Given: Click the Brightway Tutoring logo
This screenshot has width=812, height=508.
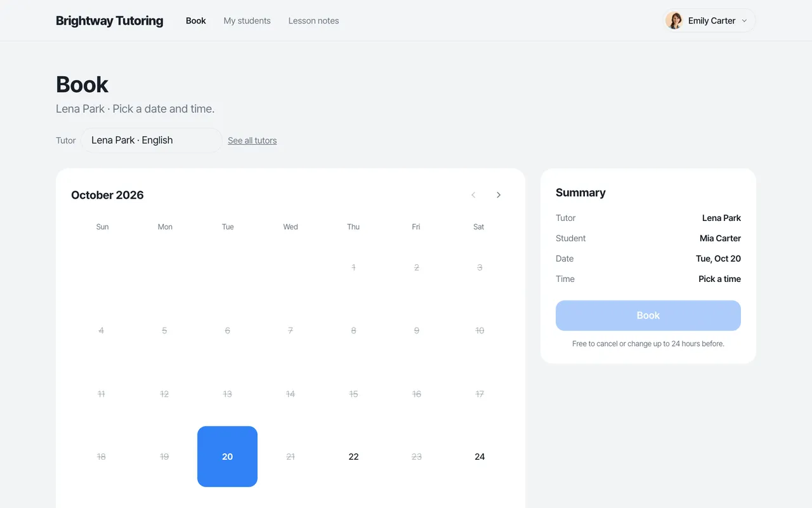Looking at the screenshot, I should tap(109, 21).
